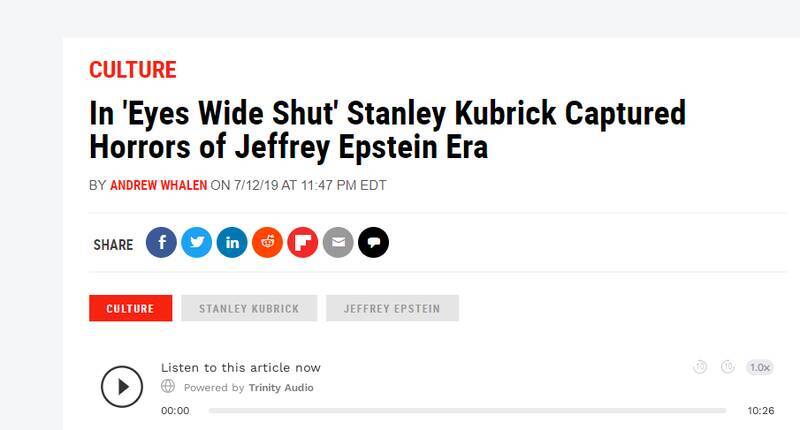This screenshot has width=800, height=430.
Task: Share the article on Reddit
Action: click(267, 243)
